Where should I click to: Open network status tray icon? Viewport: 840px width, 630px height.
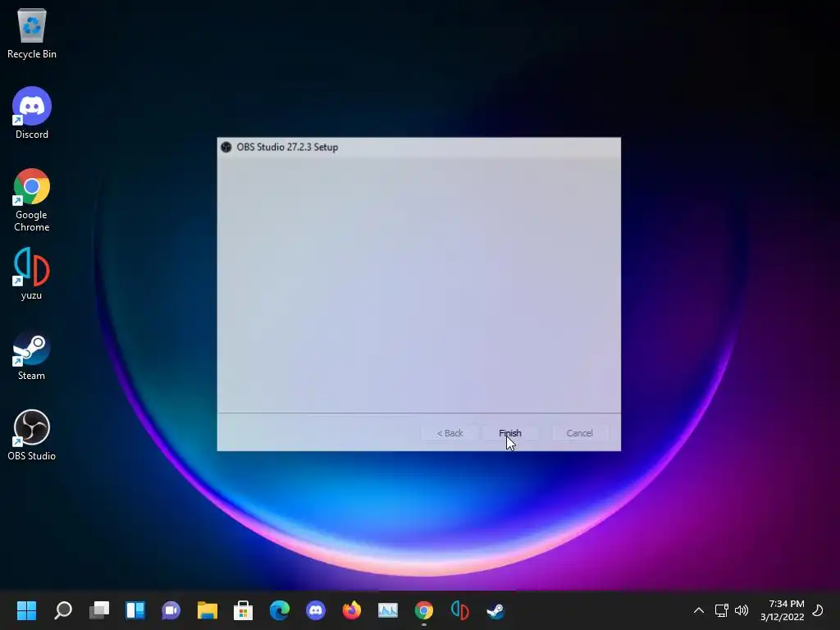pyautogui.click(x=722, y=610)
